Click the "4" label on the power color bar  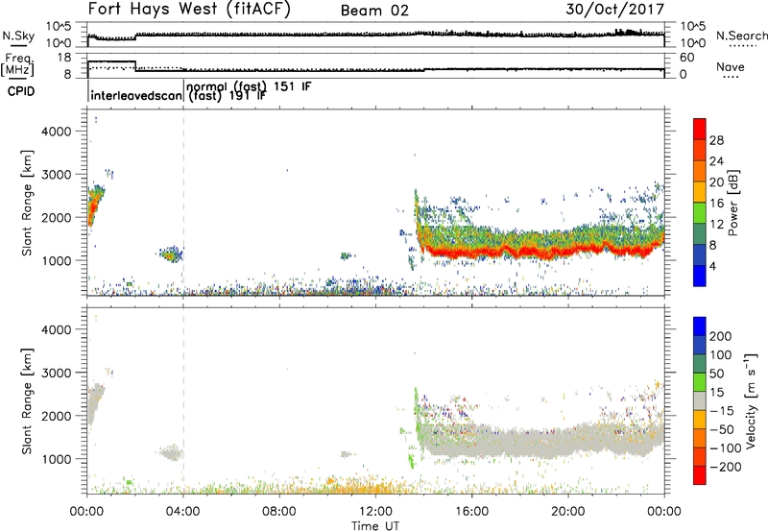(712, 266)
